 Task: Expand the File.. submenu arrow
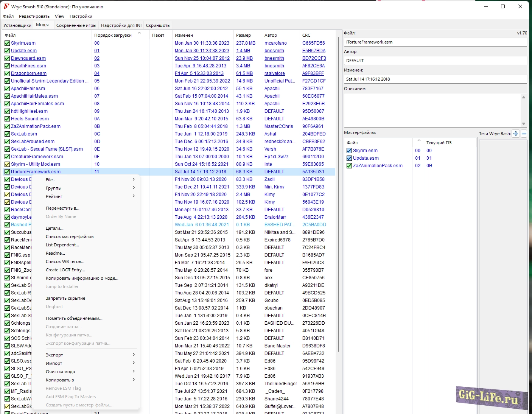[134, 179]
